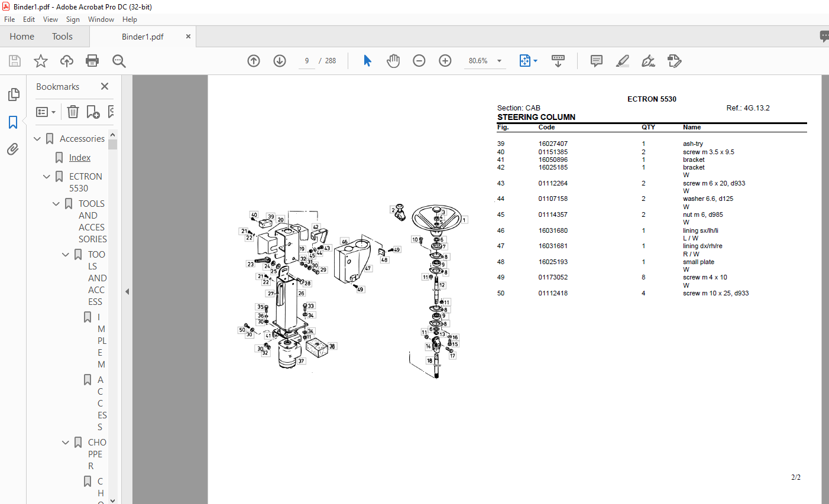This screenshot has width=829, height=504.
Task: Click the page number input field
Action: click(x=307, y=61)
